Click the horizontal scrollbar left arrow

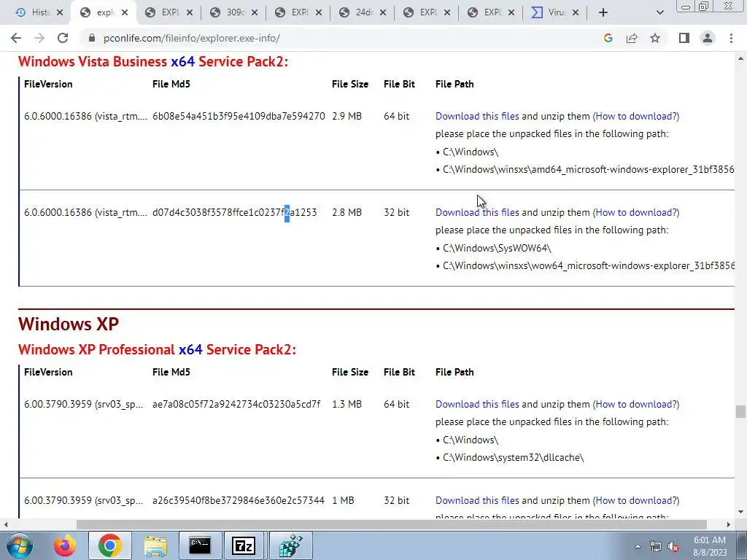[x=6, y=524]
